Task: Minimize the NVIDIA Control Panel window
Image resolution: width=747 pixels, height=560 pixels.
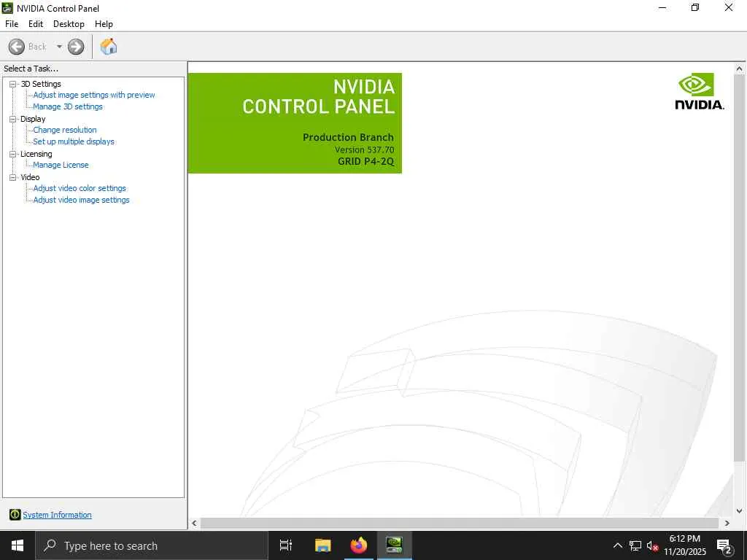Action: [x=662, y=7]
